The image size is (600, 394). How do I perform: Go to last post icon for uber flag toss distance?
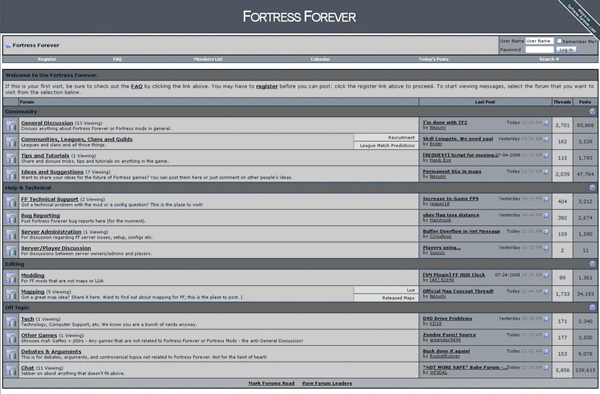(x=546, y=215)
